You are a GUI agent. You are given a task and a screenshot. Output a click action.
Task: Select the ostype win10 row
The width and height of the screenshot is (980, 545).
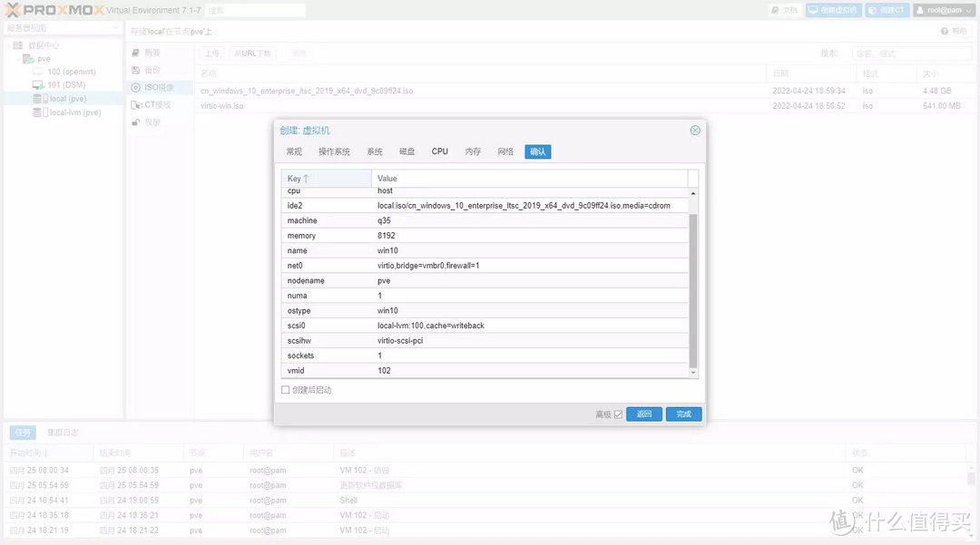click(485, 310)
